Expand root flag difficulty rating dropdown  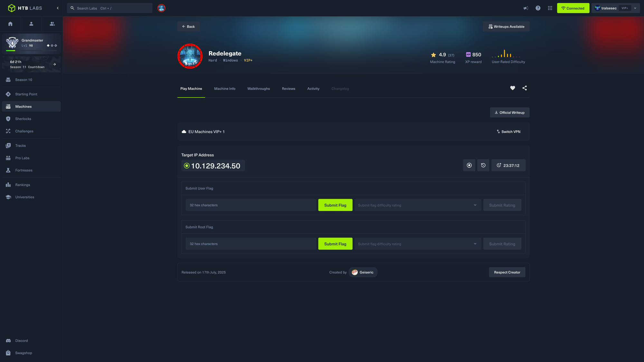[418, 244]
